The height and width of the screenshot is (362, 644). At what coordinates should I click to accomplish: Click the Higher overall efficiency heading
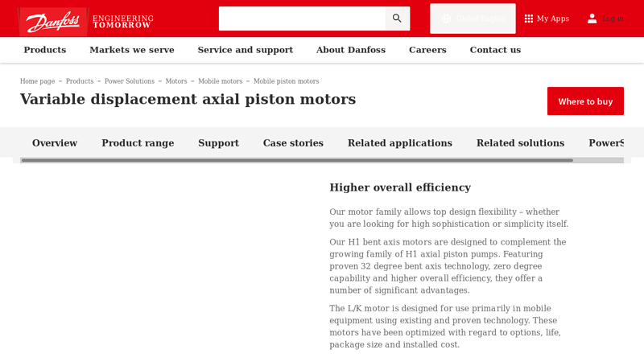[x=400, y=187]
